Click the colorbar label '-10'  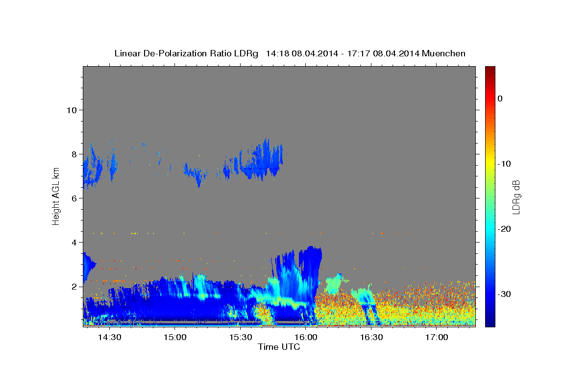[x=504, y=164]
